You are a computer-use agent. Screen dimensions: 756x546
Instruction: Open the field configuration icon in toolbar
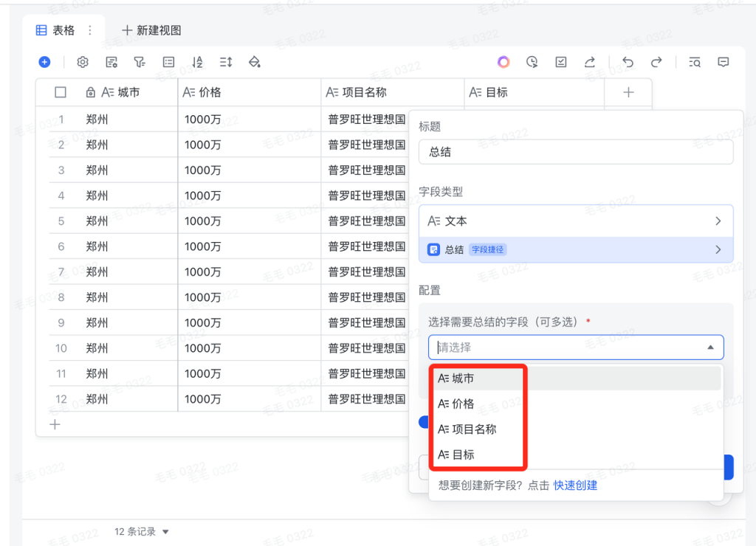(111, 62)
